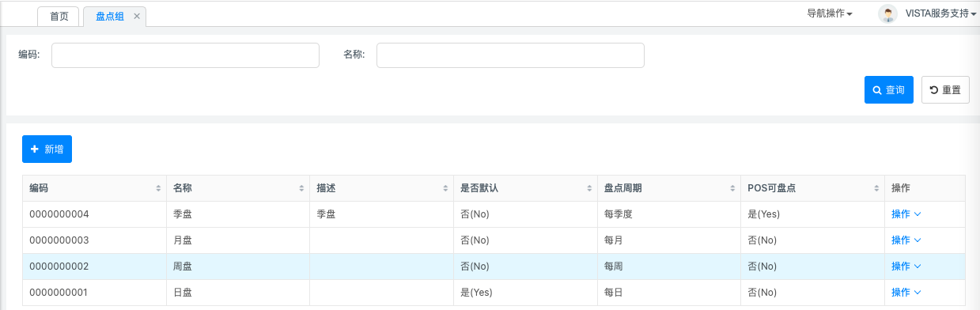The width and height of the screenshot is (980, 310).
Task: Focus the 编码 input field
Action: pos(185,55)
